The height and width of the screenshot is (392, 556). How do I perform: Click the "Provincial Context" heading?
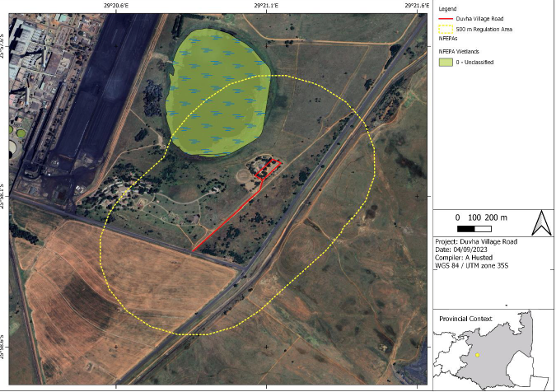(465, 319)
